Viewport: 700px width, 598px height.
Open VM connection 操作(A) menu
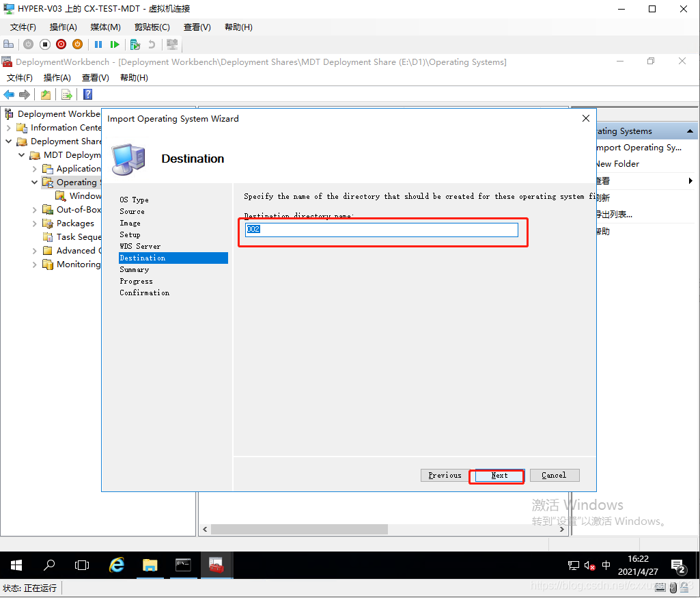pyautogui.click(x=63, y=27)
